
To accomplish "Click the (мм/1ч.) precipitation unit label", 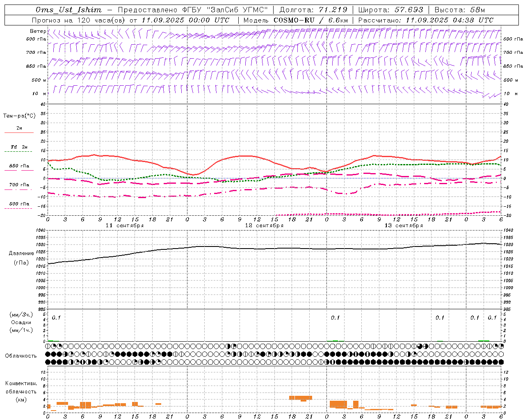I will point(21,331).
